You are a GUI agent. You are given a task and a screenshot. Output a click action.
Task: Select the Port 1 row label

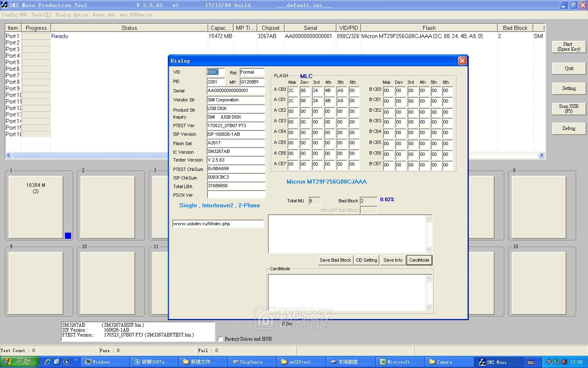coord(13,36)
